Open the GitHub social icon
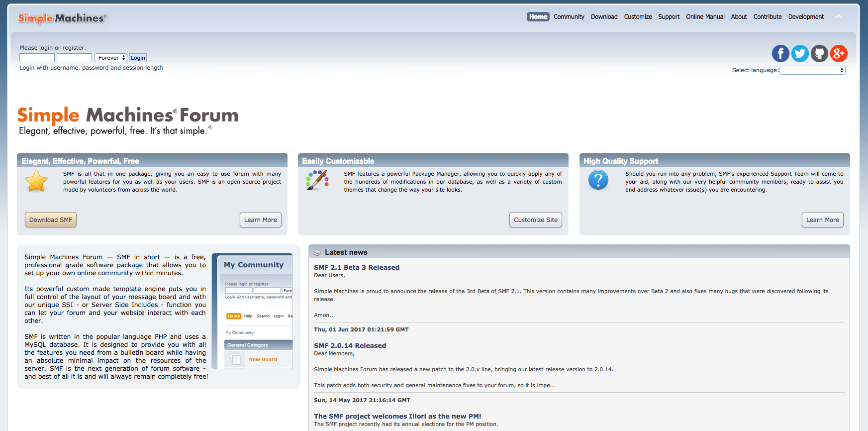 [819, 53]
